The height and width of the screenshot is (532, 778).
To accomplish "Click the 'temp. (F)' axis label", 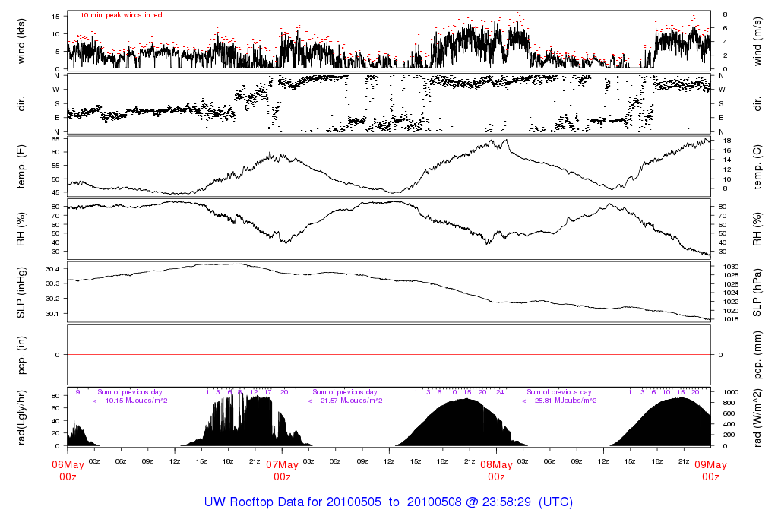I will 21,166.
